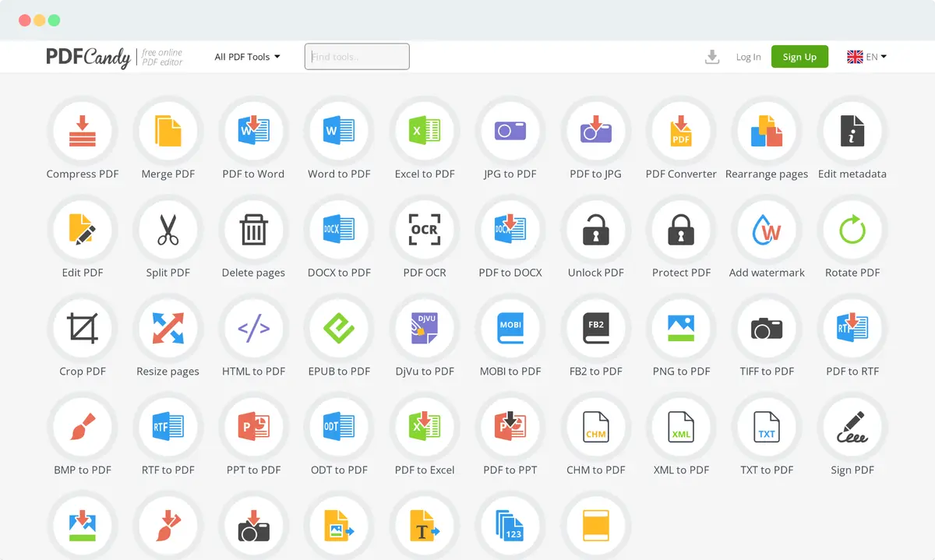Choose the Rotate PDF icon
Viewport: 935px width, 560px height.
pyautogui.click(x=852, y=230)
